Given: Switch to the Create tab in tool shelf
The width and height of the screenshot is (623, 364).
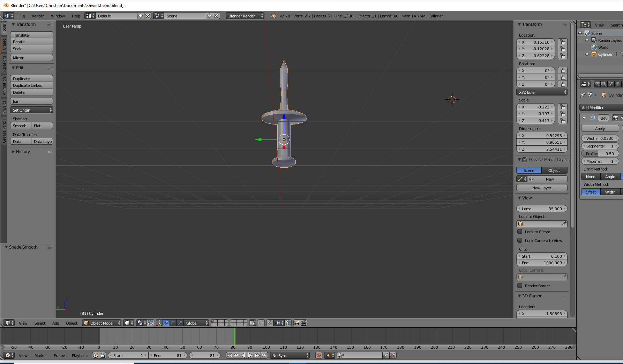Looking at the screenshot, I should pyautogui.click(x=4, y=44).
